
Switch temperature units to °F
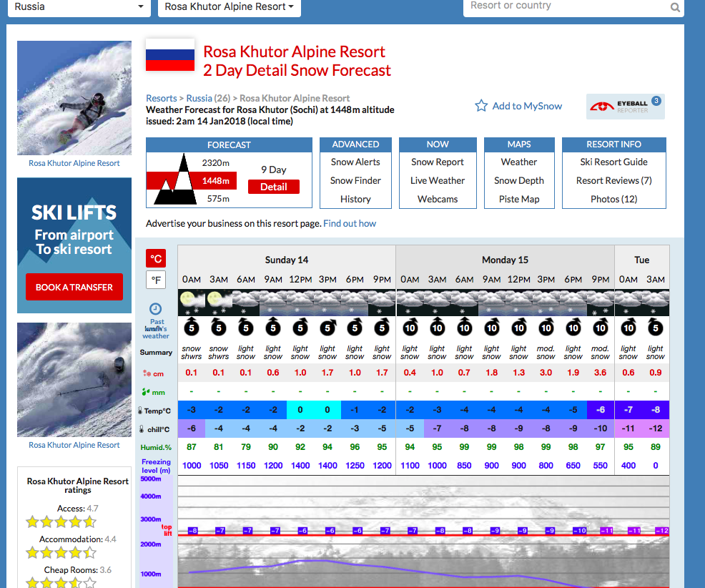[156, 279]
